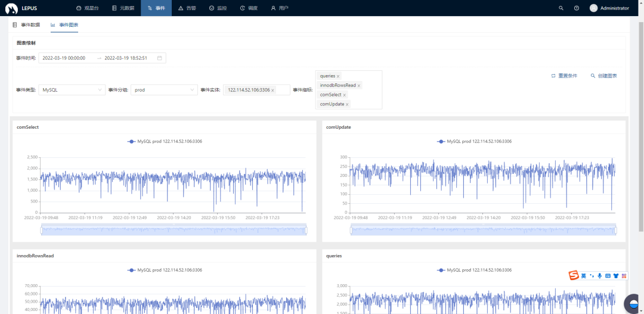The height and width of the screenshot is (314, 644).
Task: Toggle the comUpdate chart legend series
Action: point(475,141)
